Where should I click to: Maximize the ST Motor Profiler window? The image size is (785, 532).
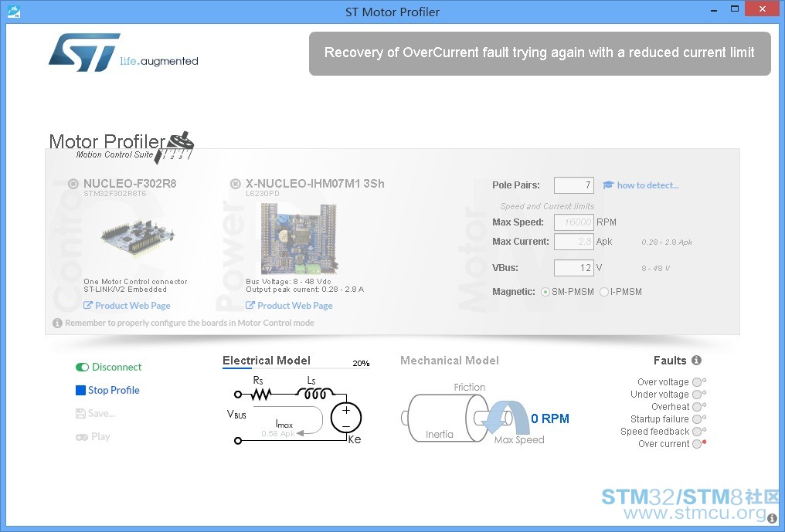click(735, 9)
